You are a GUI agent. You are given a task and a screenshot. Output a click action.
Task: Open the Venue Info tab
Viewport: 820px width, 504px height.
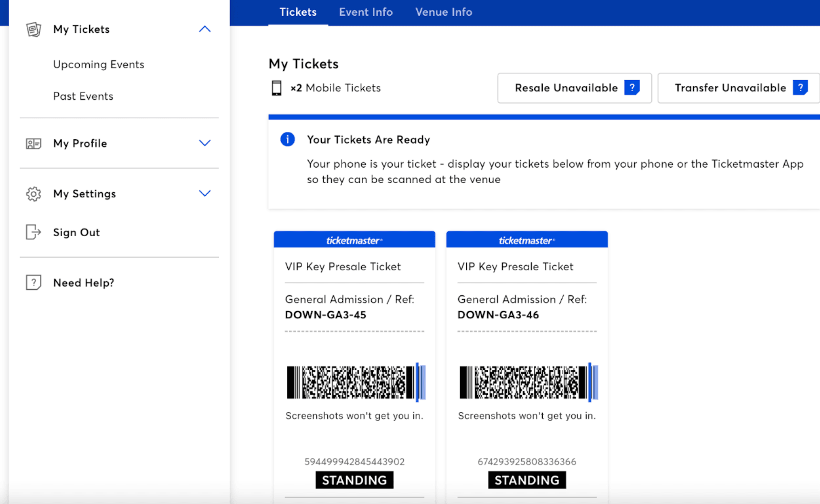[x=443, y=12]
